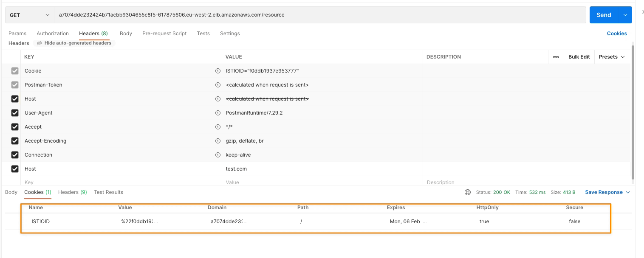Click the Send button
The image size is (644, 258).
pos(604,14)
